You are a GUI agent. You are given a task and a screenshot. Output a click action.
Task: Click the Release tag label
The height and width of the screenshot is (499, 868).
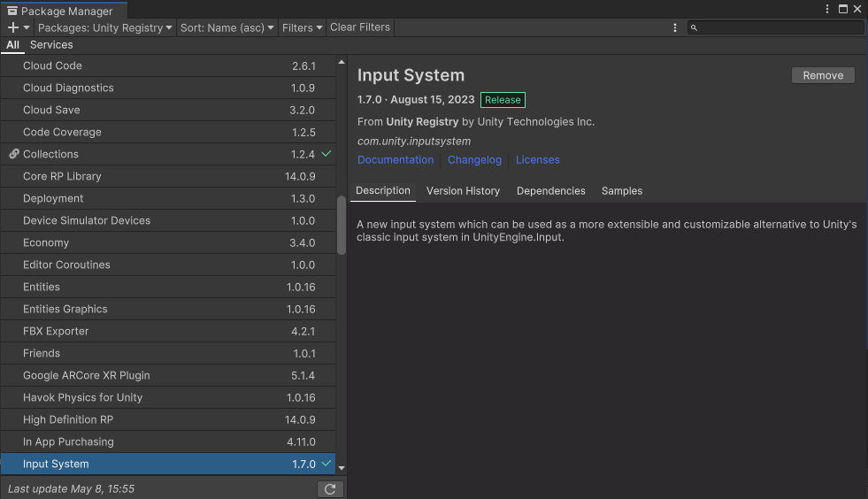point(503,100)
